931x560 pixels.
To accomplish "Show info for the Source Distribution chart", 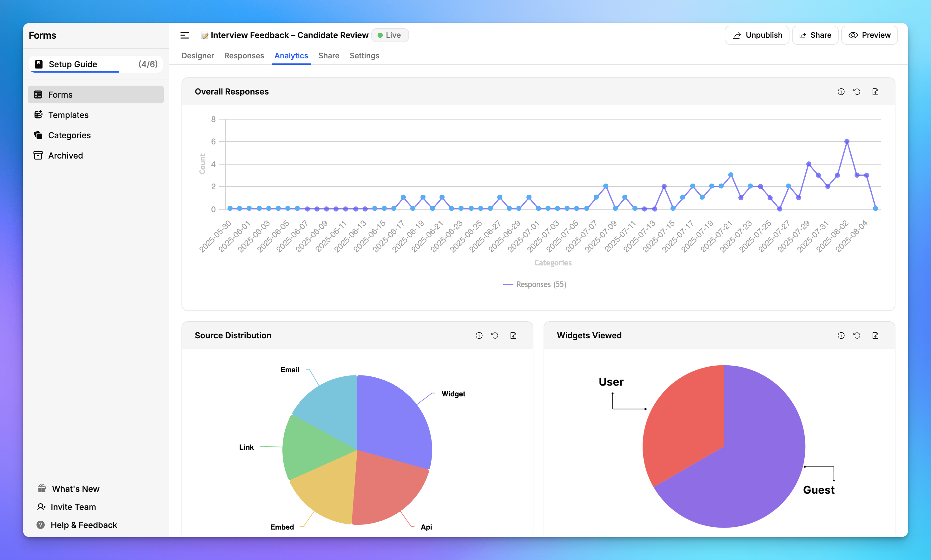I will tap(479, 335).
